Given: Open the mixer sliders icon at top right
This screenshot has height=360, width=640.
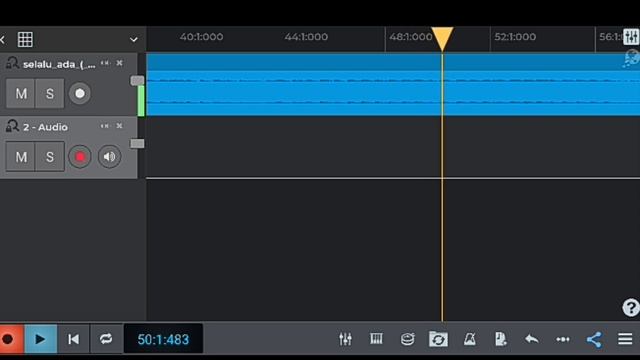Looking at the screenshot, I should (631, 37).
